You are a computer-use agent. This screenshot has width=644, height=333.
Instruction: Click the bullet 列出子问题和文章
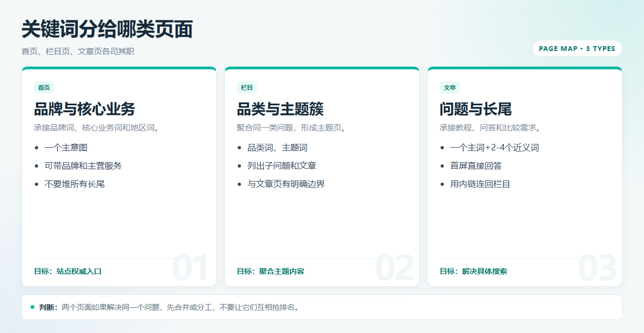click(x=282, y=165)
